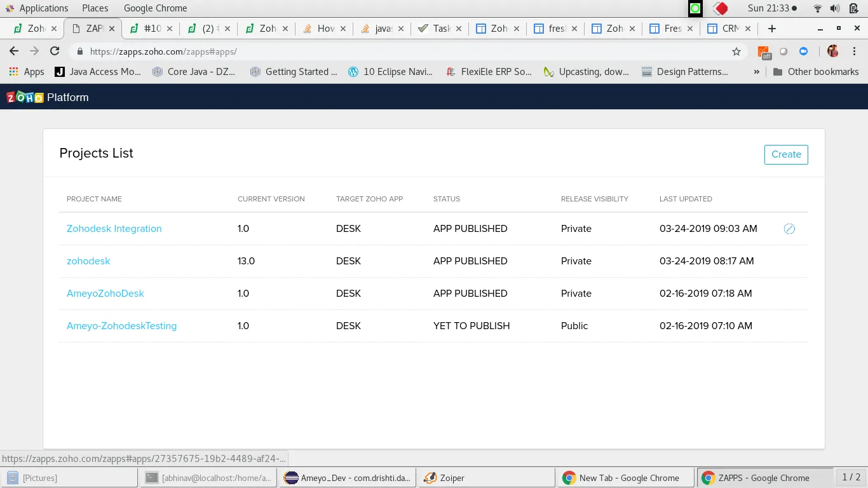Screen dimensions: 868x488
Task: Open the Ameyo-ZohodeskTesting project
Action: coord(121,326)
